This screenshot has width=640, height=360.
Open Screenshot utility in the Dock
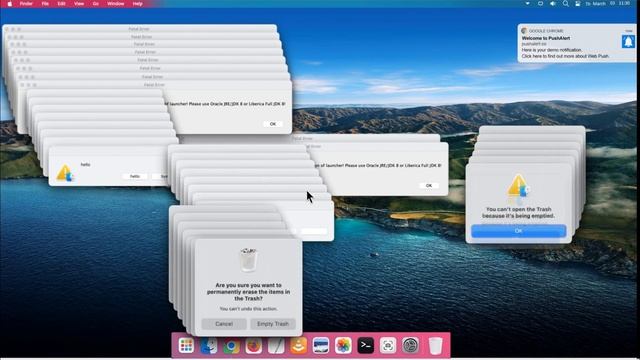388,346
